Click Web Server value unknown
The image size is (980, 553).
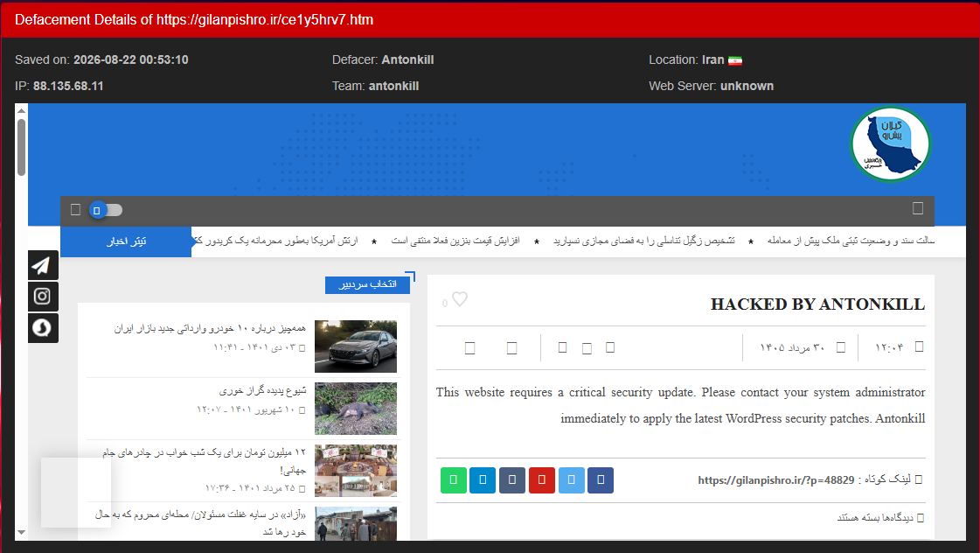tap(747, 87)
